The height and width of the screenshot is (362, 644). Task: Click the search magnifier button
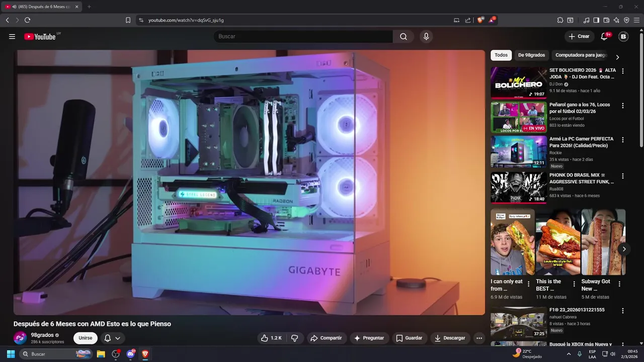(404, 36)
